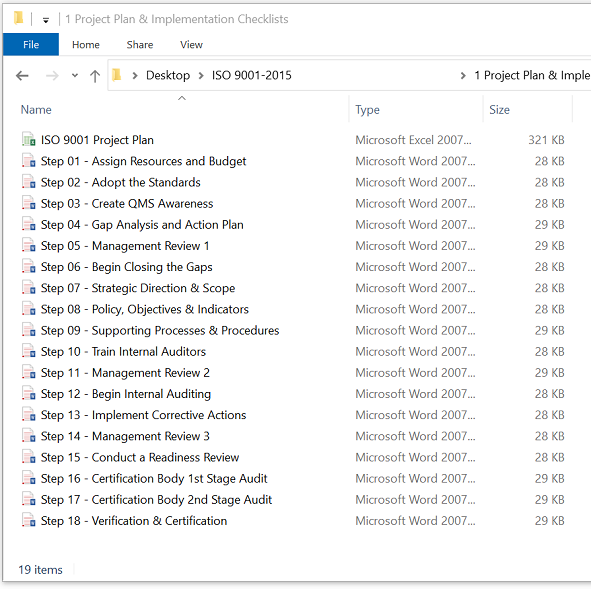The height and width of the screenshot is (589, 591).
Task: Open the View ribbon tab
Action: 191,44
